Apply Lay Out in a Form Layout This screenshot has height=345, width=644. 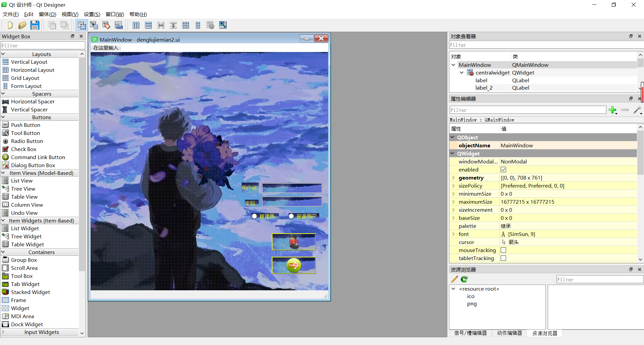pos(198,25)
